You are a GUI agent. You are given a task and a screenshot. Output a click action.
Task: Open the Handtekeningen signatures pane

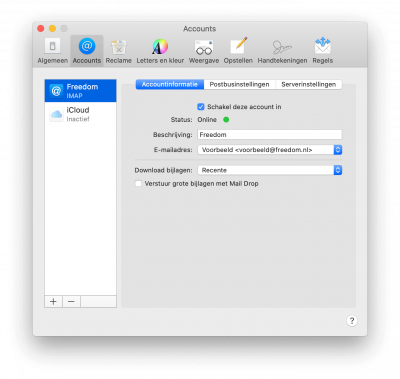[282, 51]
